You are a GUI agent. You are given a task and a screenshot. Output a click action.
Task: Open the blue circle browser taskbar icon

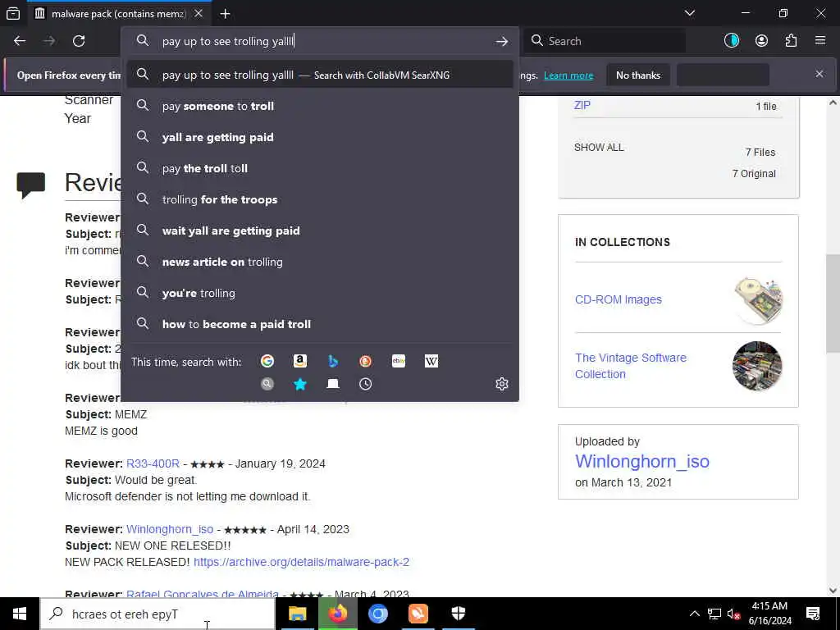pos(377,614)
